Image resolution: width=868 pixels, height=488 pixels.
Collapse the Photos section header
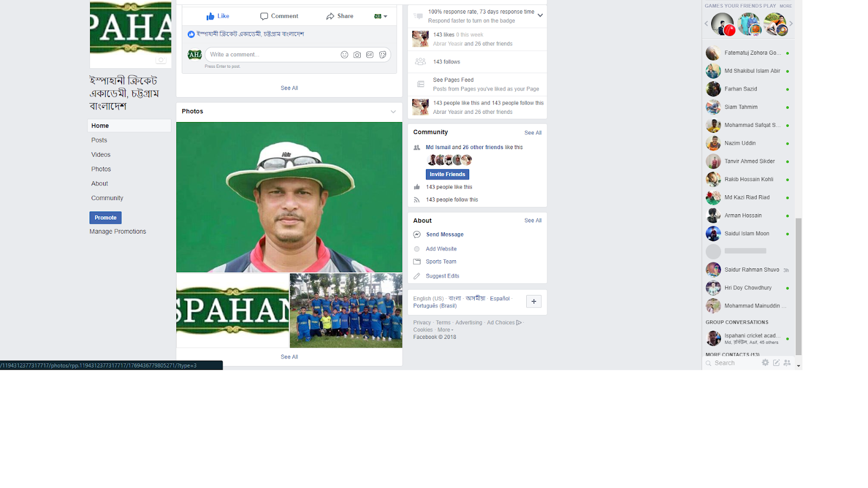(x=393, y=112)
